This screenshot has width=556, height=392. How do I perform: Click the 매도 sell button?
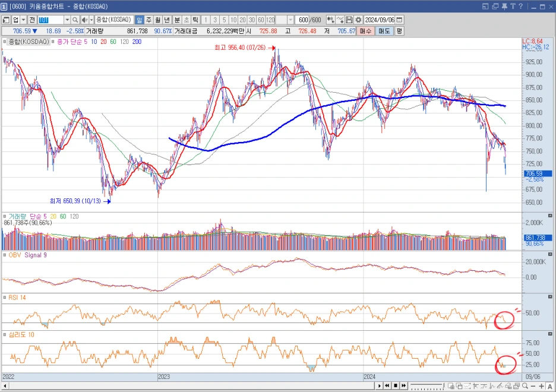[x=384, y=31]
